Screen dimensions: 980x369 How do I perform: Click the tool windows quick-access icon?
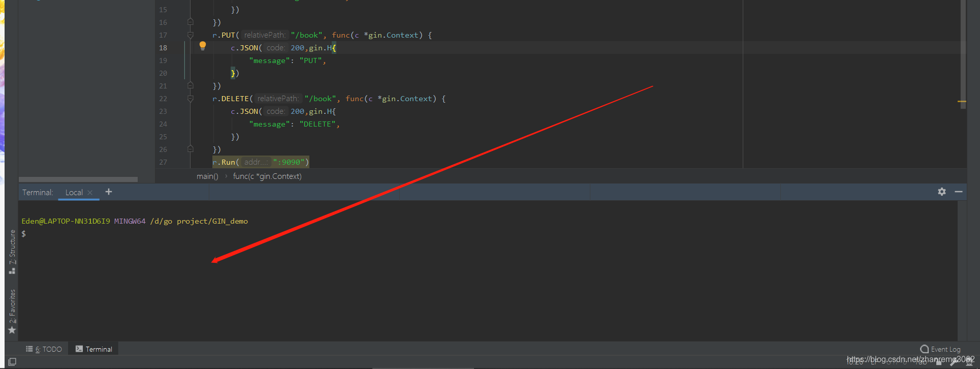click(12, 362)
